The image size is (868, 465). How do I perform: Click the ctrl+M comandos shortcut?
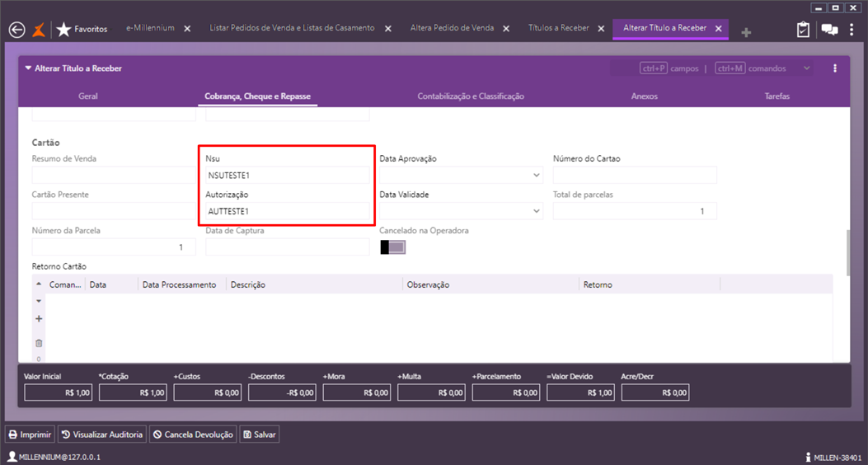click(750, 68)
